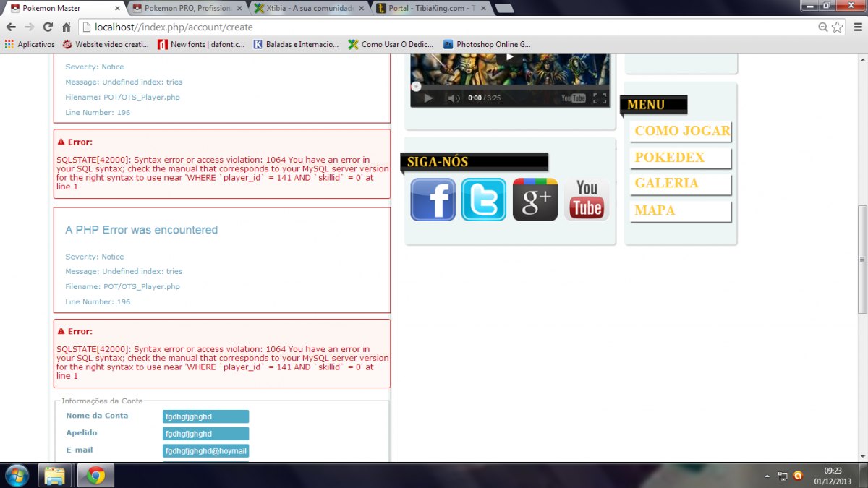The height and width of the screenshot is (488, 868).
Task: Open the Google Plus icon under Siga-Nós
Action: (535, 200)
